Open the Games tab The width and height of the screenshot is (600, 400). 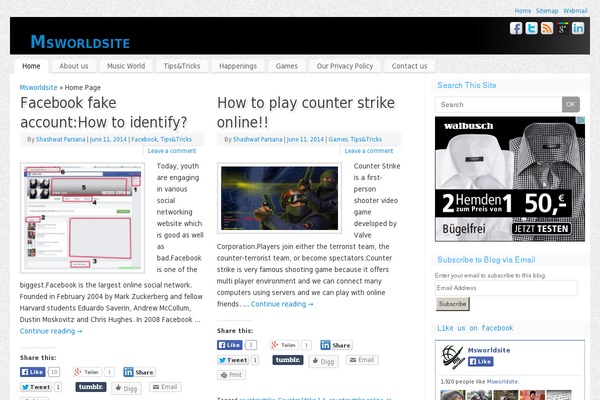coord(287,66)
